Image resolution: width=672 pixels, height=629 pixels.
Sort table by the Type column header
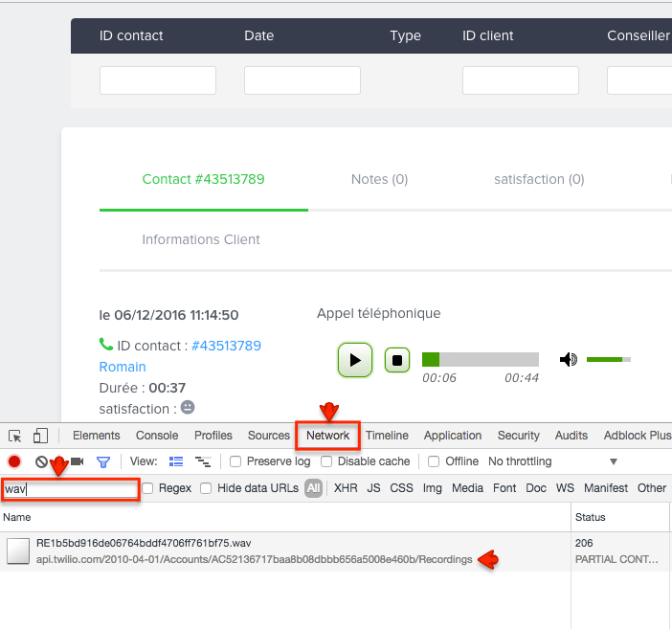(x=405, y=35)
